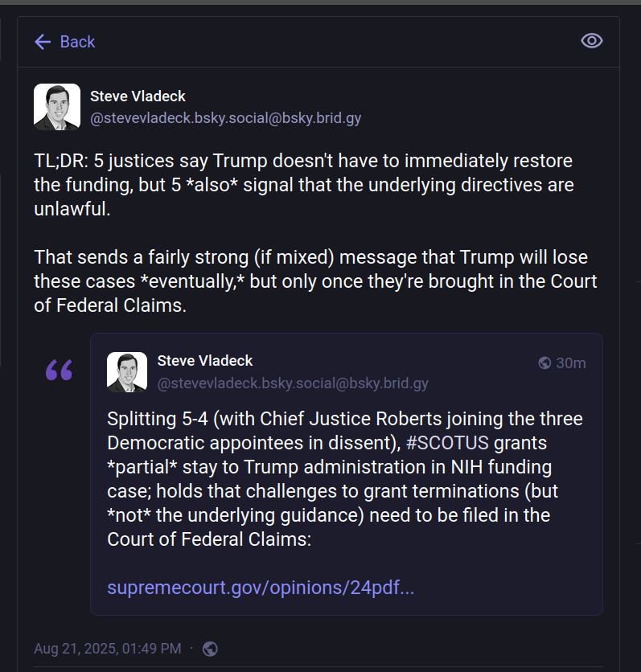This screenshot has width=641, height=672.
Task: Open the #SCOTUS hashtag
Action: pos(447,443)
